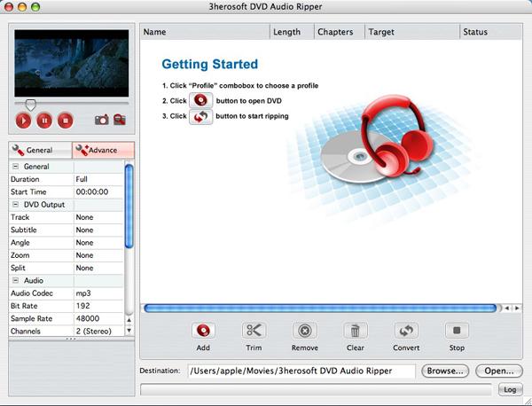The width and height of the screenshot is (532, 406).
Task: Switch to the General tab
Action: (41, 150)
